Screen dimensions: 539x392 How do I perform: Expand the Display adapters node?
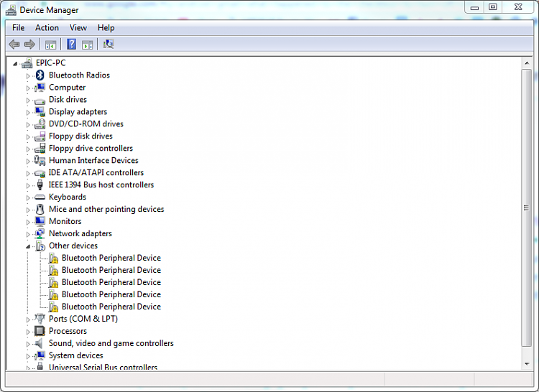pos(28,112)
